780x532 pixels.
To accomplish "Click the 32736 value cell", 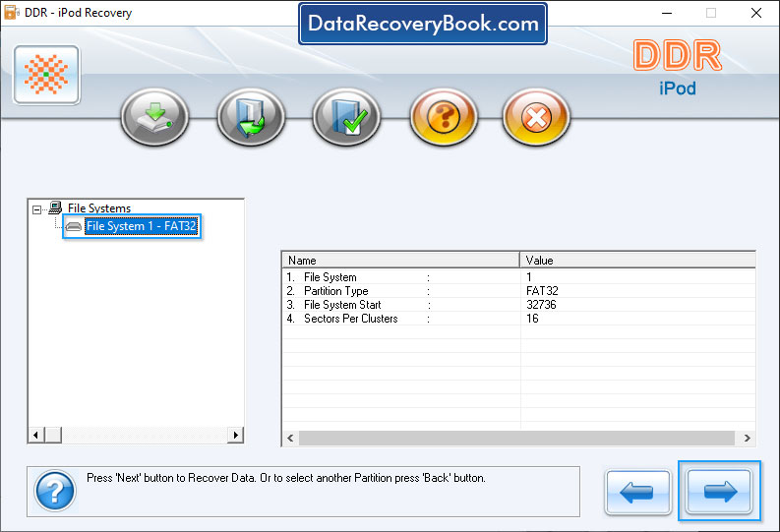I will [541, 305].
